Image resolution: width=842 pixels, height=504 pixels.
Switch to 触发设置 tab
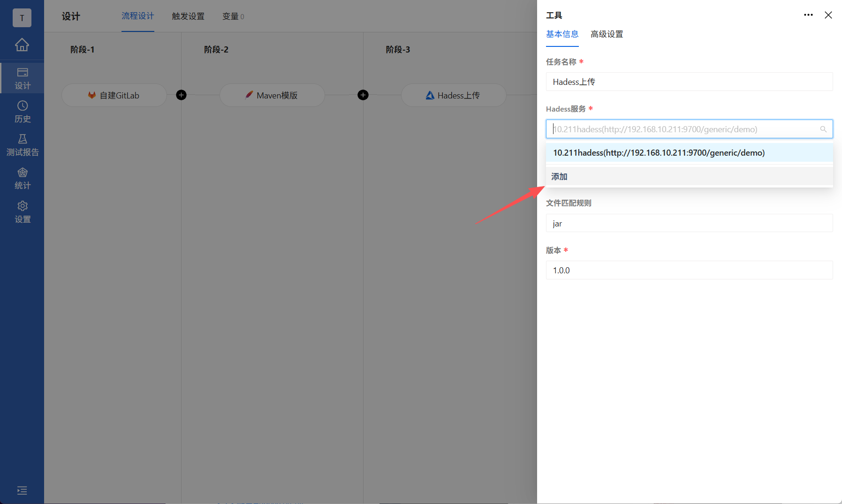click(x=188, y=16)
